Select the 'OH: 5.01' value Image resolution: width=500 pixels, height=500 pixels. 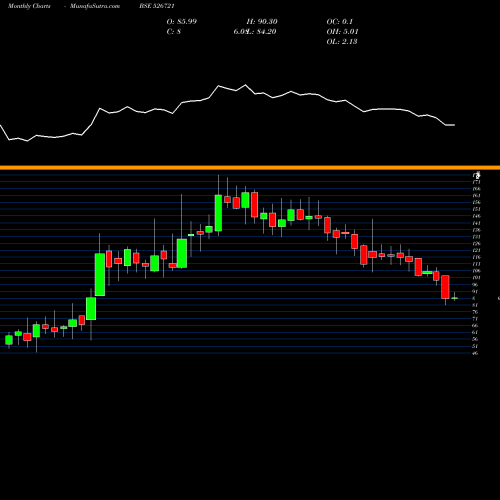point(342,32)
